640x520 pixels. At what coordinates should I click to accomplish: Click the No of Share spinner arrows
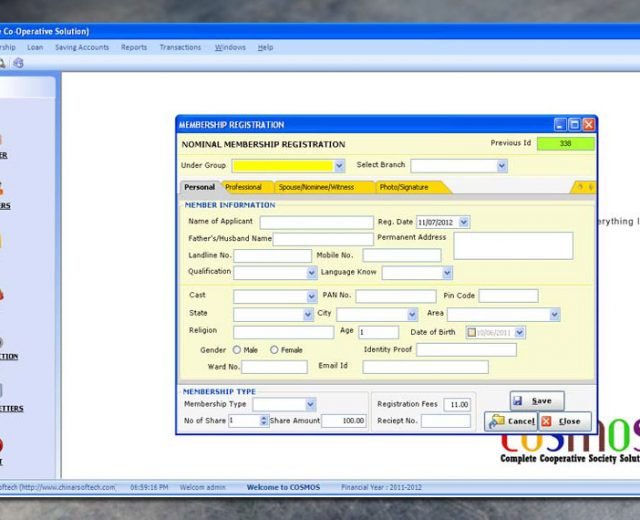[264, 420]
